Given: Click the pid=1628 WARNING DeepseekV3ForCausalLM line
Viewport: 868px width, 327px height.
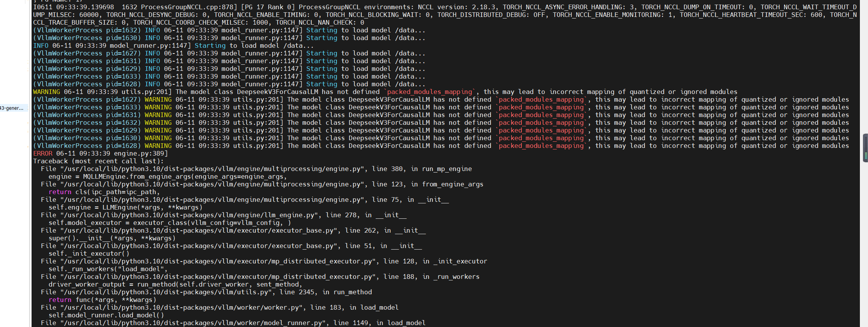Looking at the screenshot, I should click(x=441, y=146).
